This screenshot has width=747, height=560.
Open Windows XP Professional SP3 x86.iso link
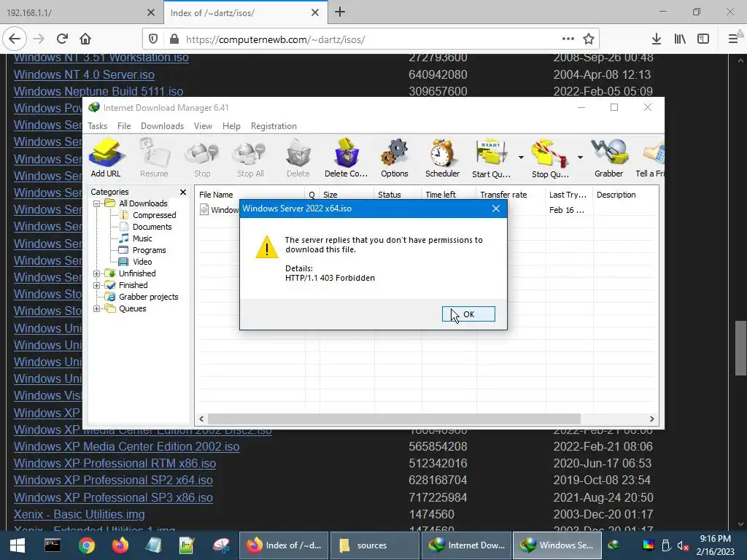(x=113, y=497)
